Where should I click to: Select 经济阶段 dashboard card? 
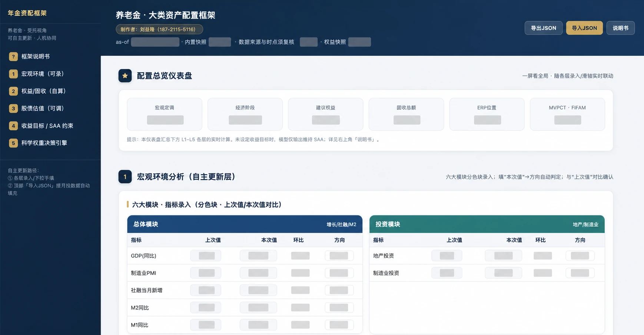click(245, 114)
